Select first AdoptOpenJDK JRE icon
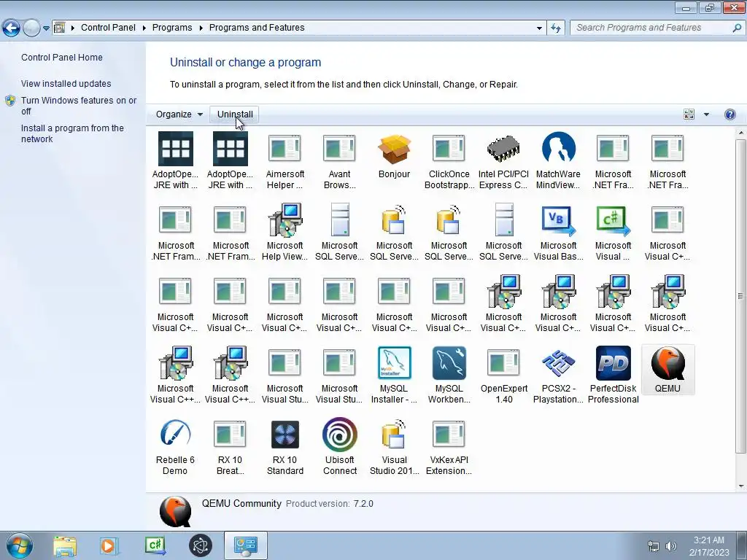Screen dimensions: 747x560 pos(175,149)
